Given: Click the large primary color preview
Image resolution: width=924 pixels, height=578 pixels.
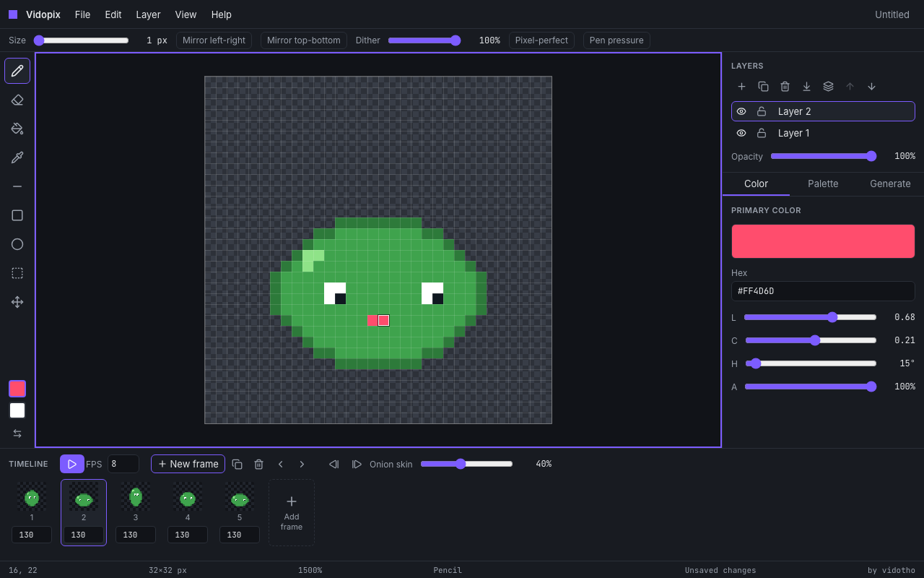Looking at the screenshot, I should [823, 241].
